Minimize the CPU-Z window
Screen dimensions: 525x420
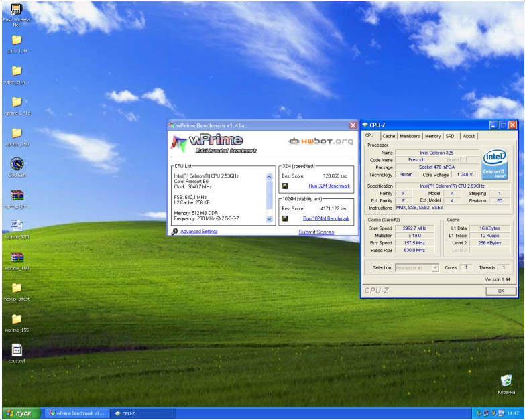point(493,125)
